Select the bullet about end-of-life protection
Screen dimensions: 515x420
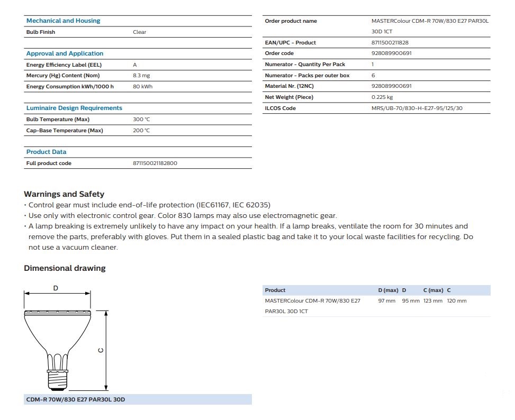pos(147,205)
